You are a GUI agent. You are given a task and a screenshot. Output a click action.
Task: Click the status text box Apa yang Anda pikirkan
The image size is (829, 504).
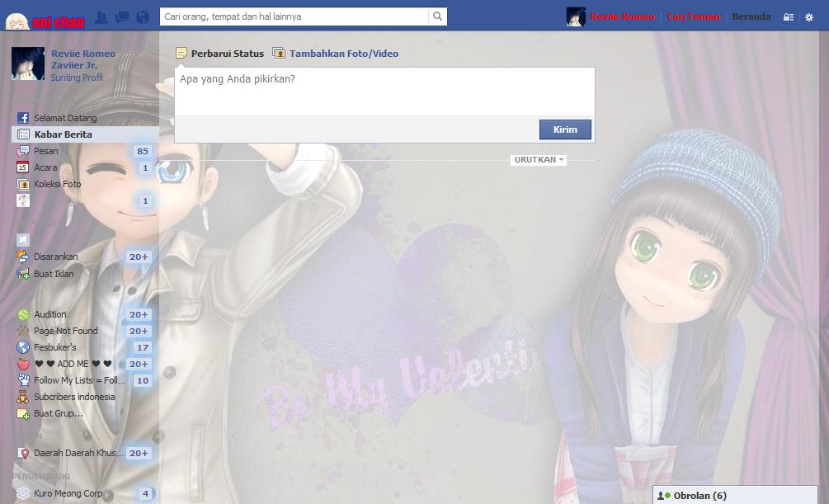384,91
